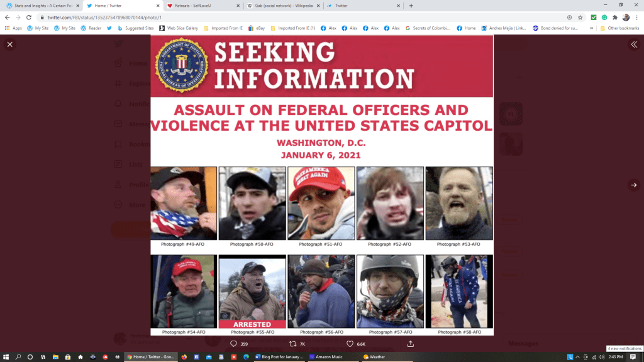Viewport: 644px width, 362px height.
Task: Reload the page in Chrome
Action: pos(29,18)
